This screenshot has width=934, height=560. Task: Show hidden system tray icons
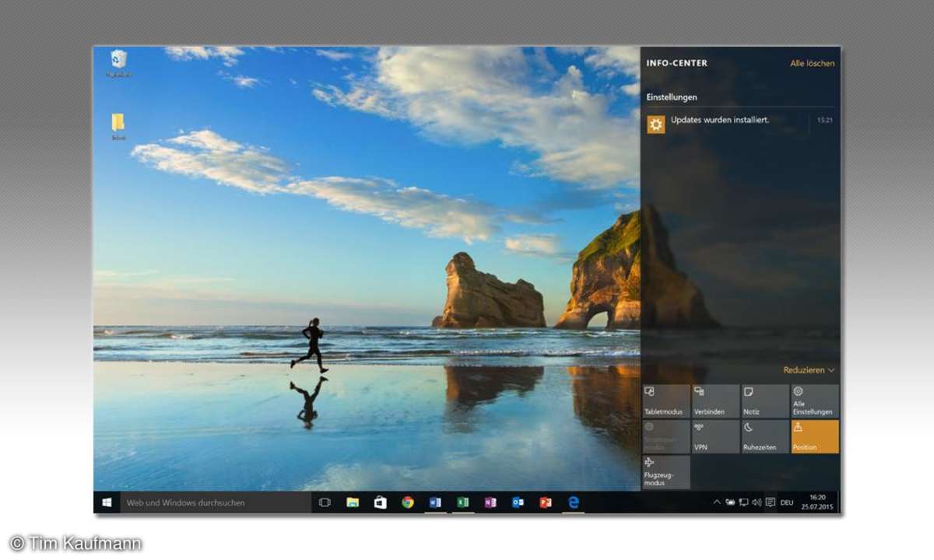[717, 502]
